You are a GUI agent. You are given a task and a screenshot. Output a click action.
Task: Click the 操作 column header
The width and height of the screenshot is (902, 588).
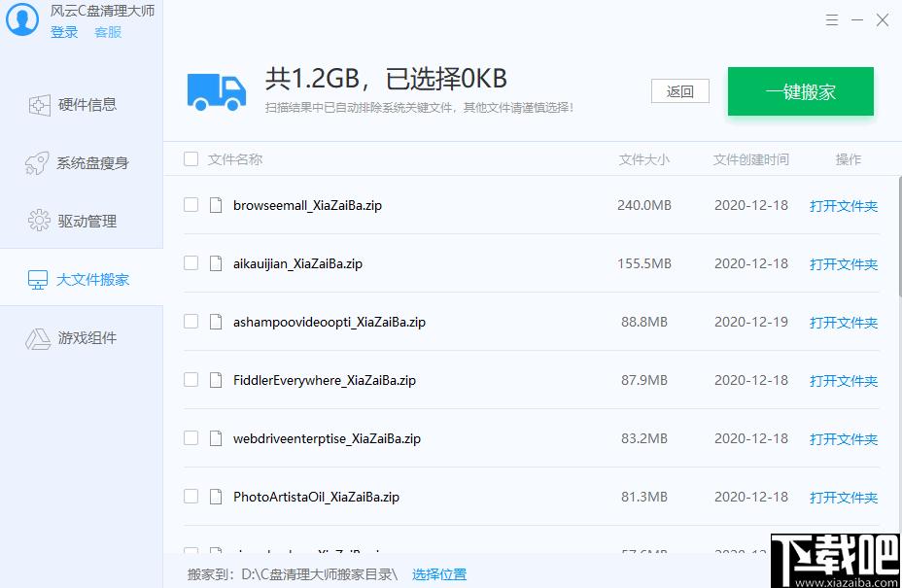[x=849, y=159]
